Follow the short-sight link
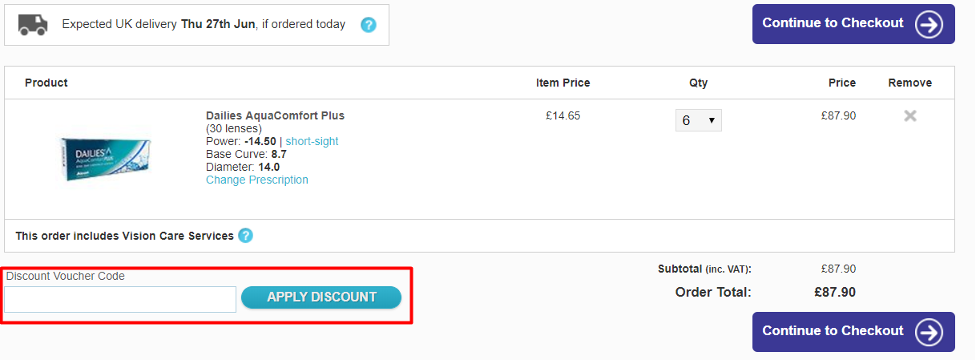The height and width of the screenshot is (360, 980). [312, 141]
